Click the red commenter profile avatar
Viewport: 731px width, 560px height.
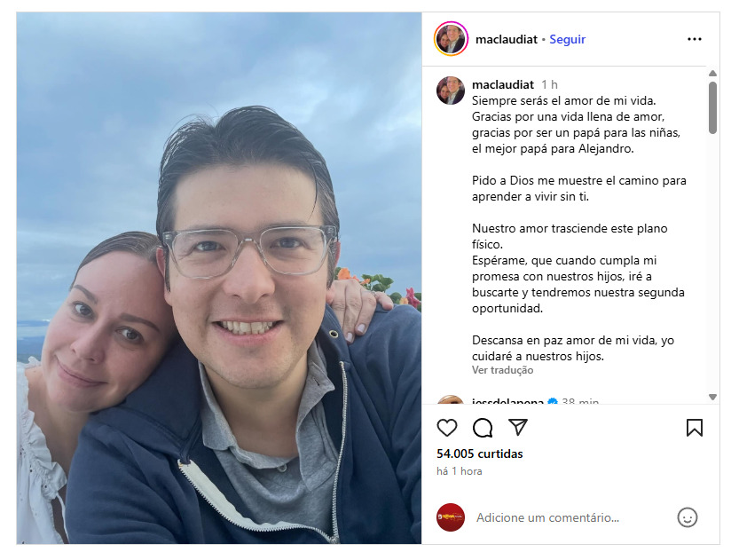click(x=451, y=517)
